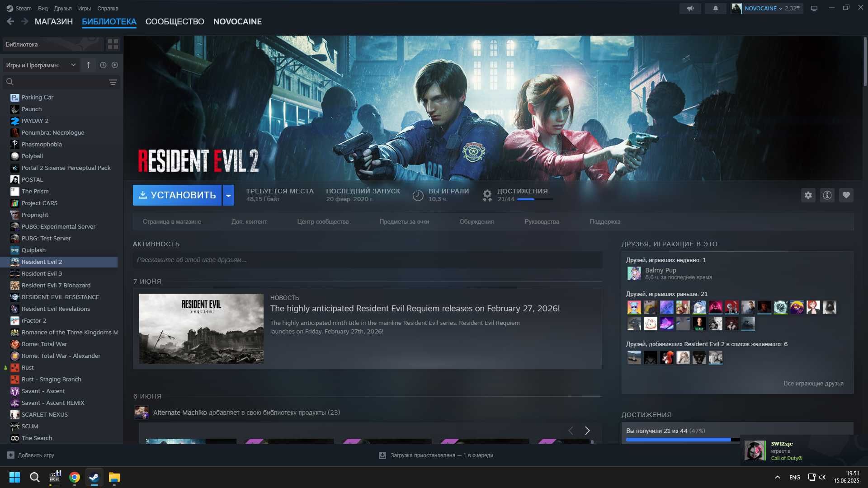
Task: Open the Resident Evil Requiem news thumbnail
Action: tap(201, 328)
